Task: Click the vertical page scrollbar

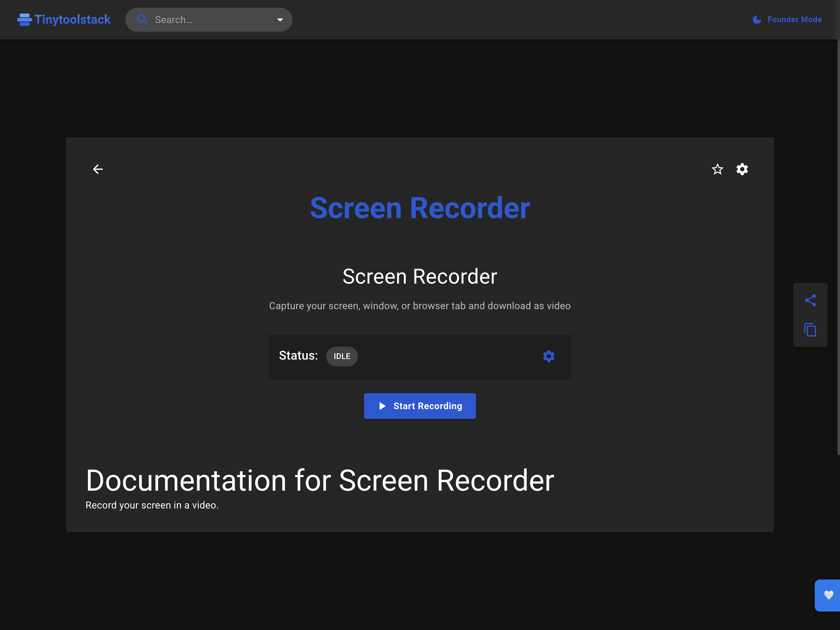Action: coord(838,247)
